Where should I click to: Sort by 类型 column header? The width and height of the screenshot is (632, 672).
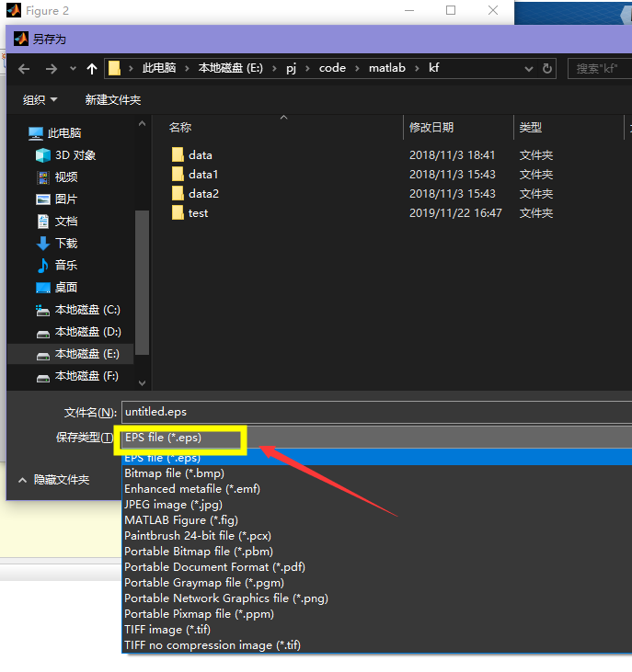click(531, 127)
